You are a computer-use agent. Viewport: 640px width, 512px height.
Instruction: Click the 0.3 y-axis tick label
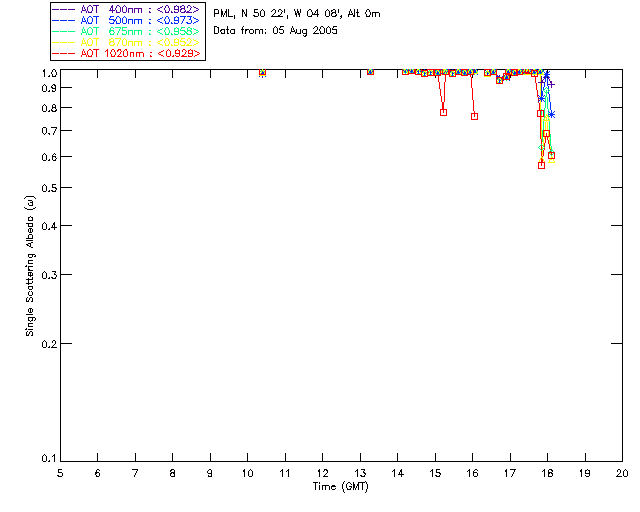coord(49,275)
